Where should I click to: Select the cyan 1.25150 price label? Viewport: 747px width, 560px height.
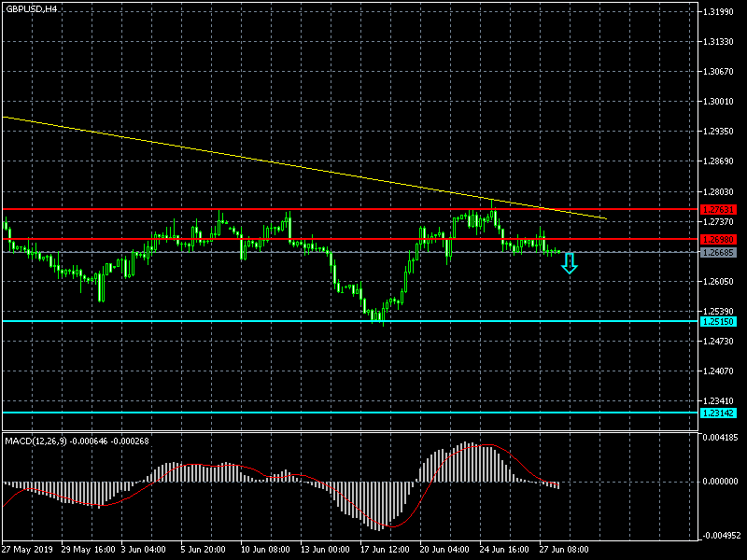coord(718,321)
